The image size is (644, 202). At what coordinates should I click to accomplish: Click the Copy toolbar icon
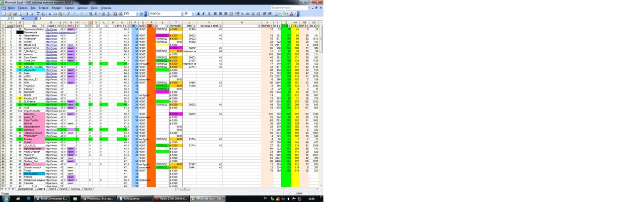54,14
